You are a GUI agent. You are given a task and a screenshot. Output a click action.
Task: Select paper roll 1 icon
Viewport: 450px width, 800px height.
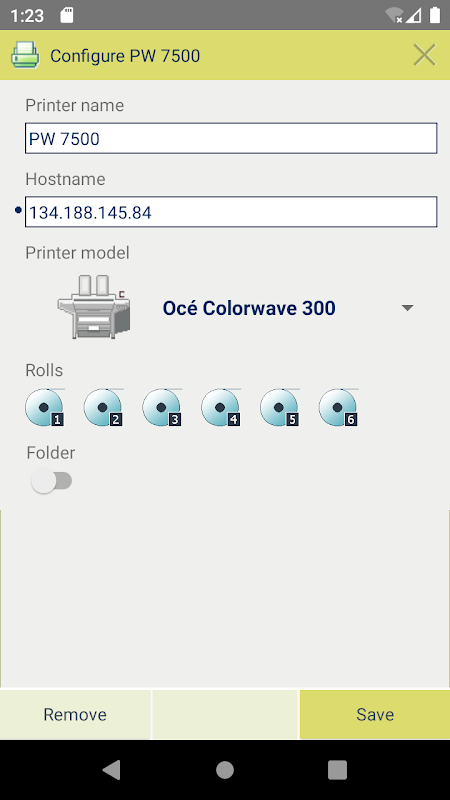[45, 407]
